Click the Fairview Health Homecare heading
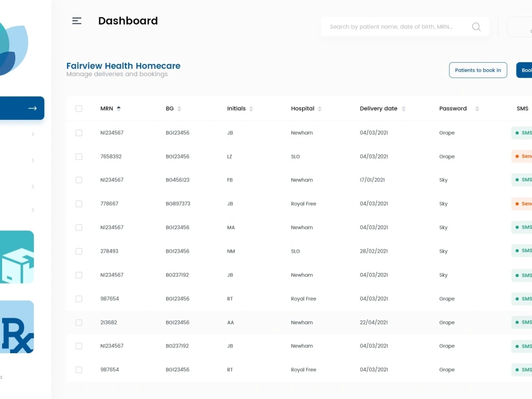 pyautogui.click(x=123, y=66)
